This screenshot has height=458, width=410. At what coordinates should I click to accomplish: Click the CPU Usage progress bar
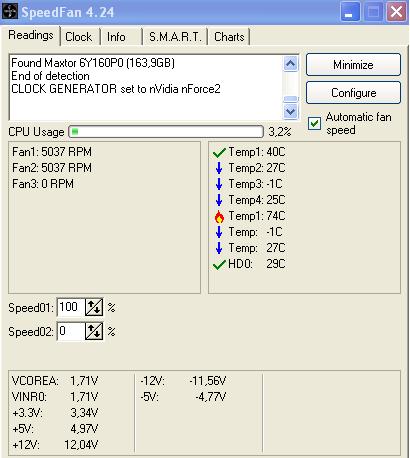pos(166,132)
